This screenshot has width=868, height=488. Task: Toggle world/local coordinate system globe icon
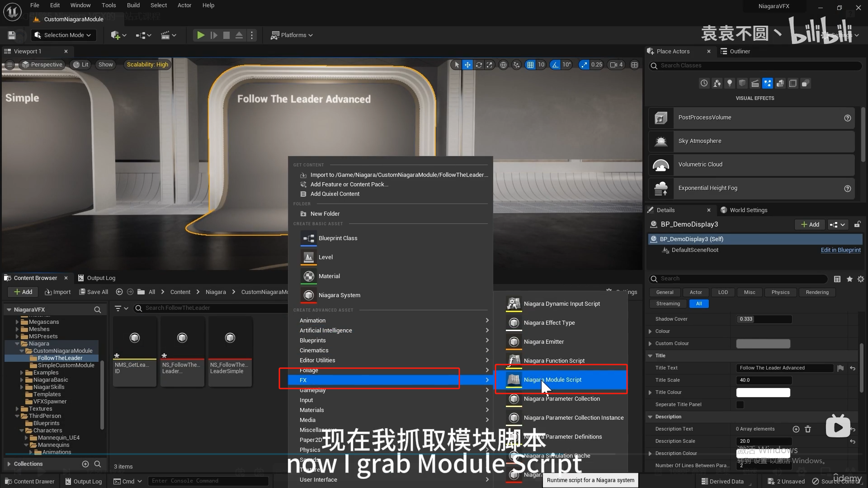coord(503,65)
